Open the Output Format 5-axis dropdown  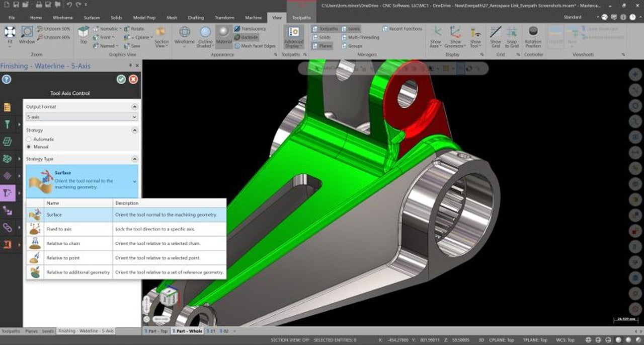[82, 117]
